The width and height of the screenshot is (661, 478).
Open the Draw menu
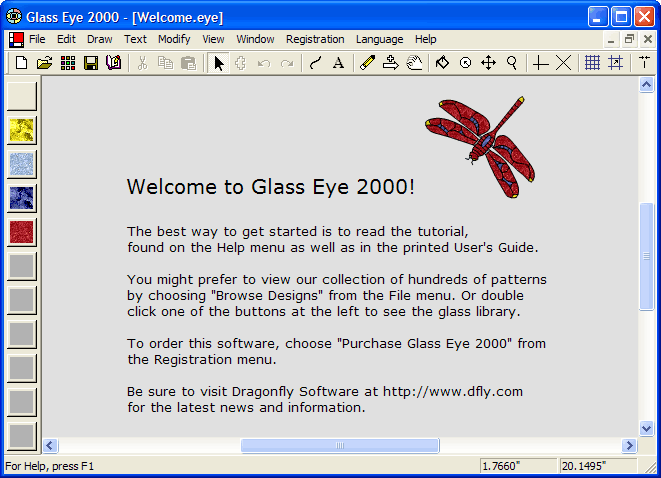click(99, 39)
